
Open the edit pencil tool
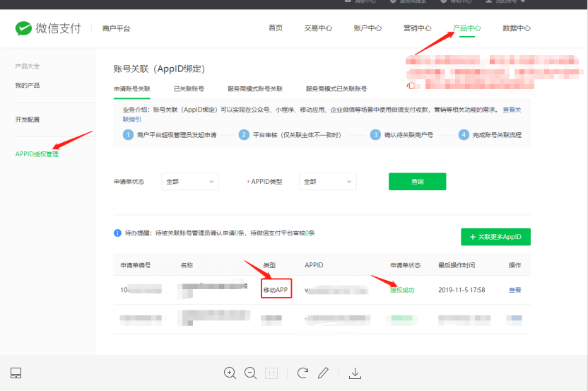(x=323, y=373)
